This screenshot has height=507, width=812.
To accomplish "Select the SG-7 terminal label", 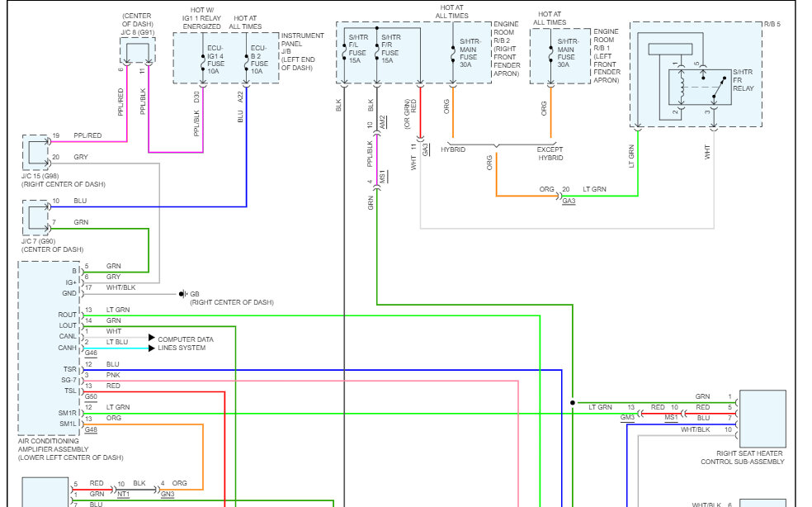I will click(x=68, y=380).
